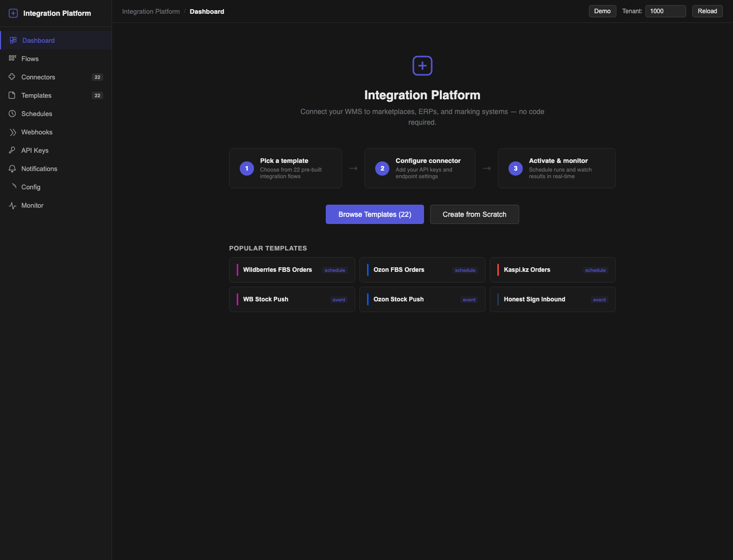This screenshot has width=733, height=560.
Task: Open the Kaspi.kz Orders template card
Action: 553,270
